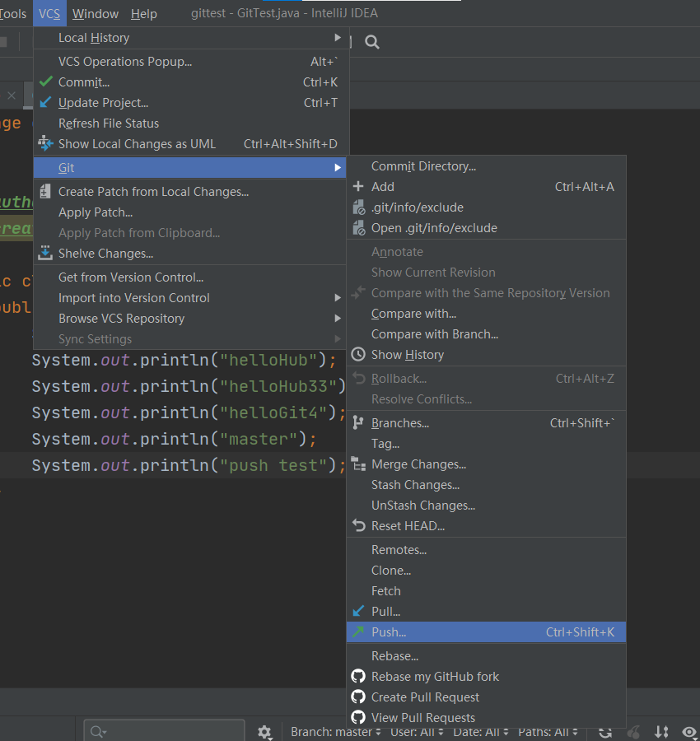Click the file icon beside .git/info/exclude entry

[x=359, y=207]
